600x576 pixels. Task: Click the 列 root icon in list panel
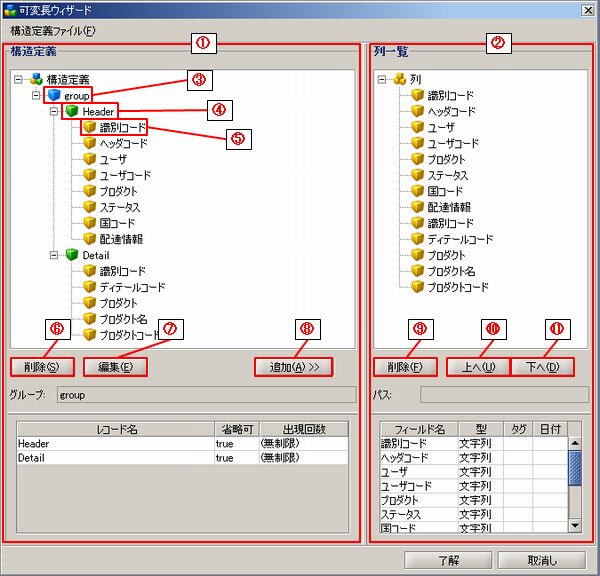tap(400, 79)
